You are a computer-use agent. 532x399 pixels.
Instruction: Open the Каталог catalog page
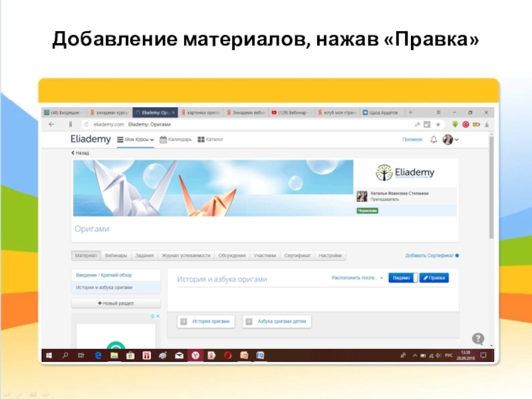pyautogui.click(x=210, y=140)
